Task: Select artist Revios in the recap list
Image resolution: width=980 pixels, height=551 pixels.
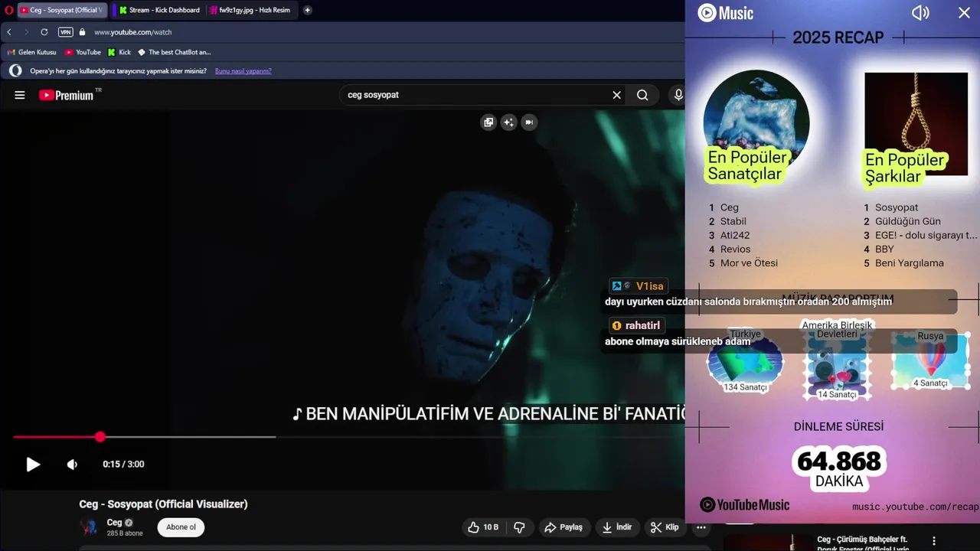Action: click(x=736, y=249)
